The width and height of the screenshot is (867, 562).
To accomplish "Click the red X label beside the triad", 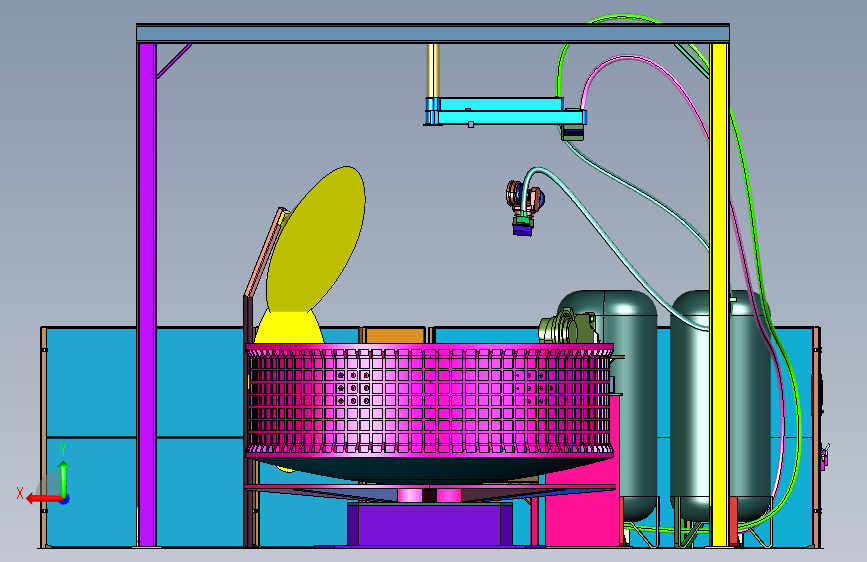I will [20, 493].
